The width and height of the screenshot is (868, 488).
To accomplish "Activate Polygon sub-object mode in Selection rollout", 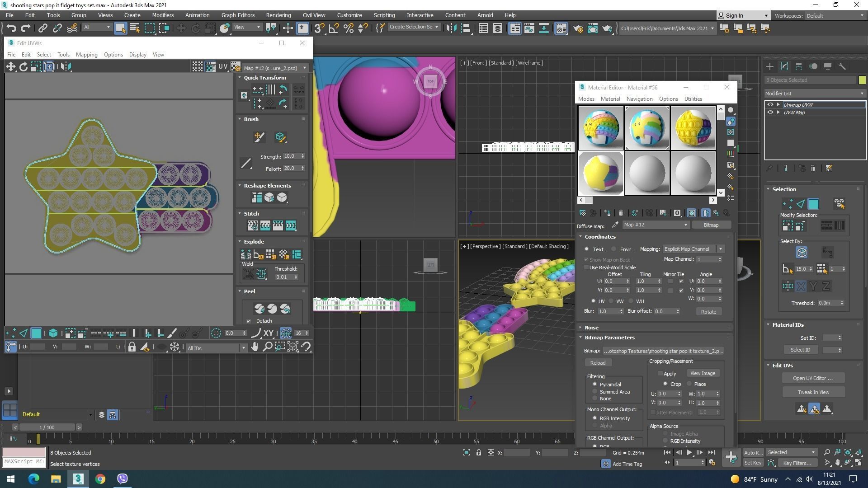I will 813,204.
